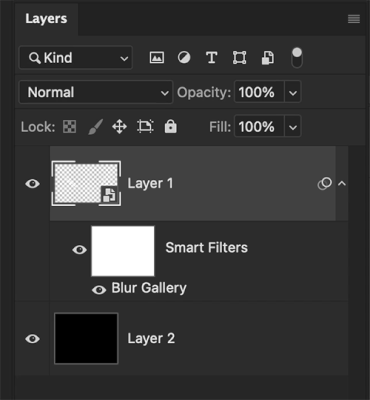Lock transparent pixels icon
370x400 pixels.
70,127
